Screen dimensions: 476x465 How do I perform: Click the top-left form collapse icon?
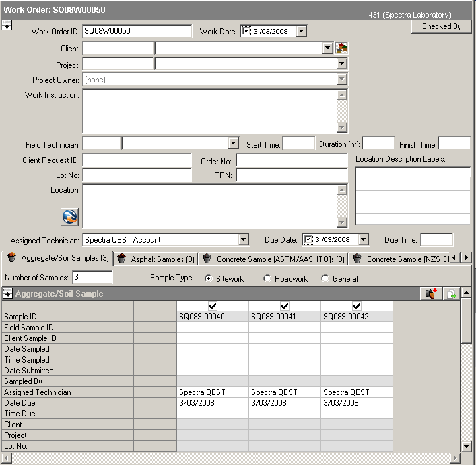point(7,26)
